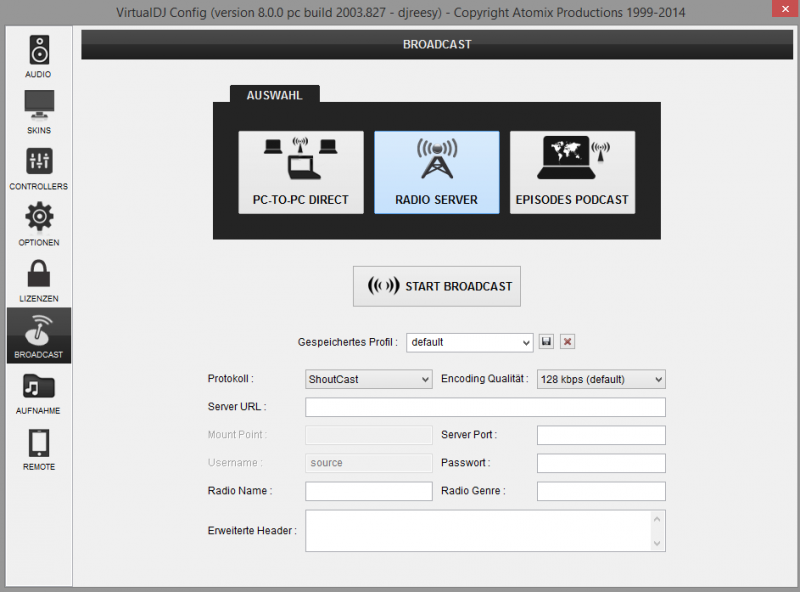This screenshot has width=800, height=592.
Task: Open the Audio settings section
Action: (39, 56)
